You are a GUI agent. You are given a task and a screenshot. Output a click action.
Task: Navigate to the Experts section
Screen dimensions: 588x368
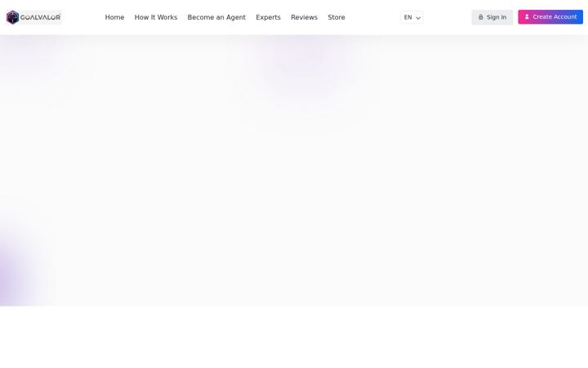point(268,17)
